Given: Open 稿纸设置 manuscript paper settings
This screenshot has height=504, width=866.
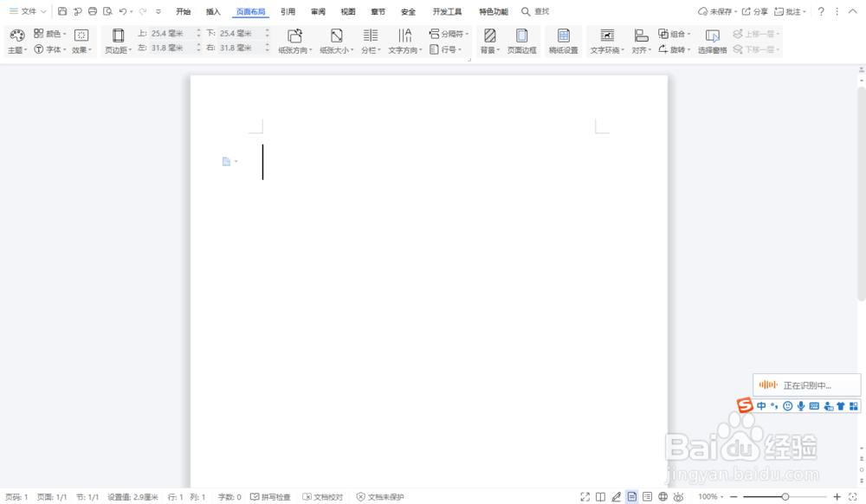Looking at the screenshot, I should coord(564,42).
